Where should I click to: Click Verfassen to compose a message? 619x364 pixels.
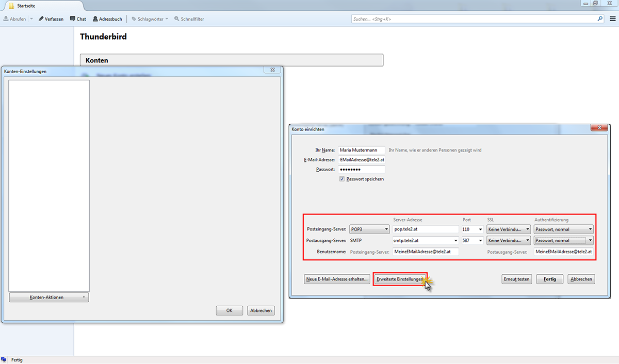(51, 19)
